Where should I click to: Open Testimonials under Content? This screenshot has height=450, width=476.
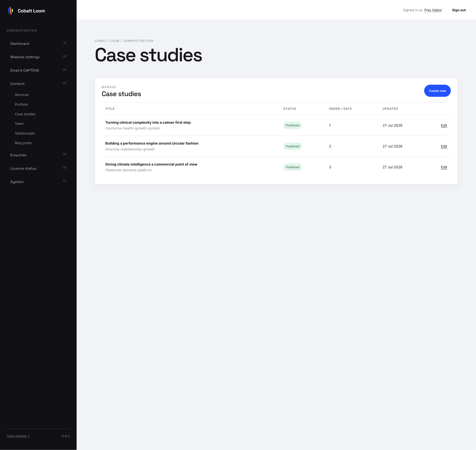click(x=25, y=133)
